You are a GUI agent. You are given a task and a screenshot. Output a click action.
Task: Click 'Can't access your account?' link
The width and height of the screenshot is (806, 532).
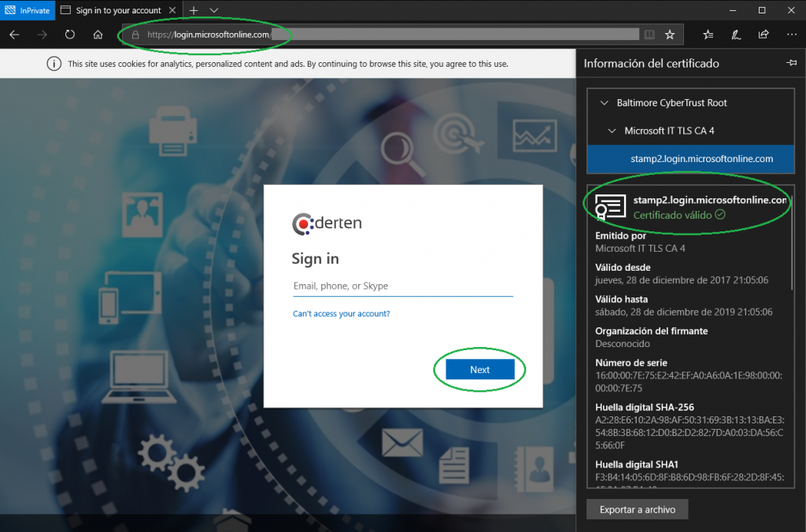pyautogui.click(x=342, y=313)
